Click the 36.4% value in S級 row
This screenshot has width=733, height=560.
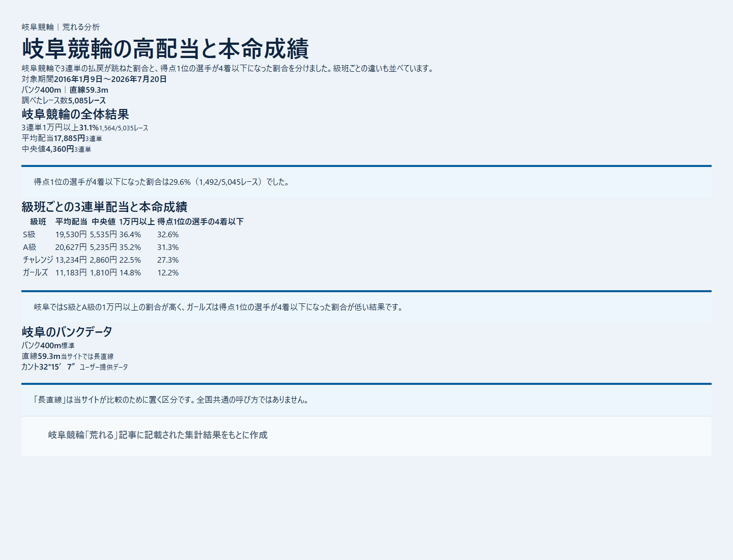point(130,235)
